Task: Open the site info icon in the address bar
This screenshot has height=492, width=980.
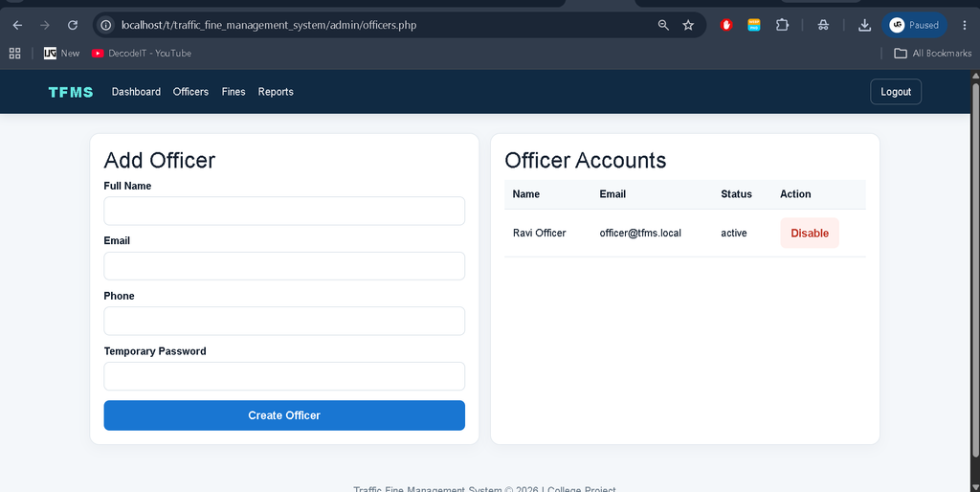Action: 106,25
